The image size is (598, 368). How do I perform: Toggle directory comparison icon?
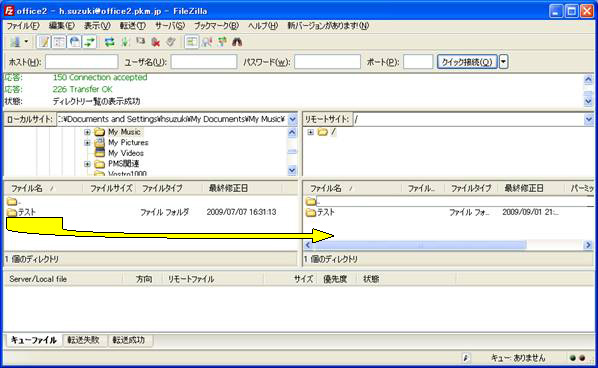207,42
